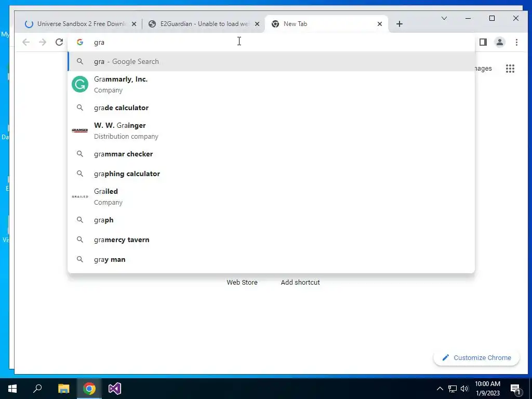Click the Grailed logo icon
The height and width of the screenshot is (399, 532).
click(x=80, y=196)
